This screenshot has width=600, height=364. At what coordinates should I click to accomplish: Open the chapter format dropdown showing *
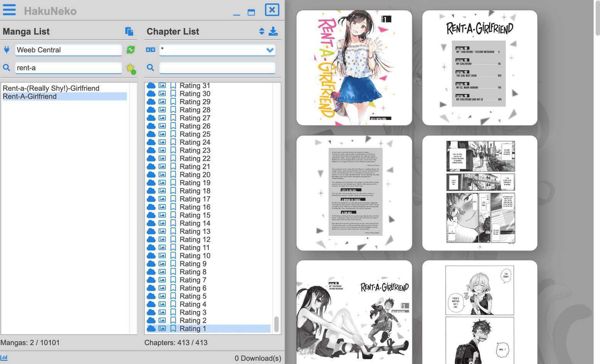coord(217,50)
